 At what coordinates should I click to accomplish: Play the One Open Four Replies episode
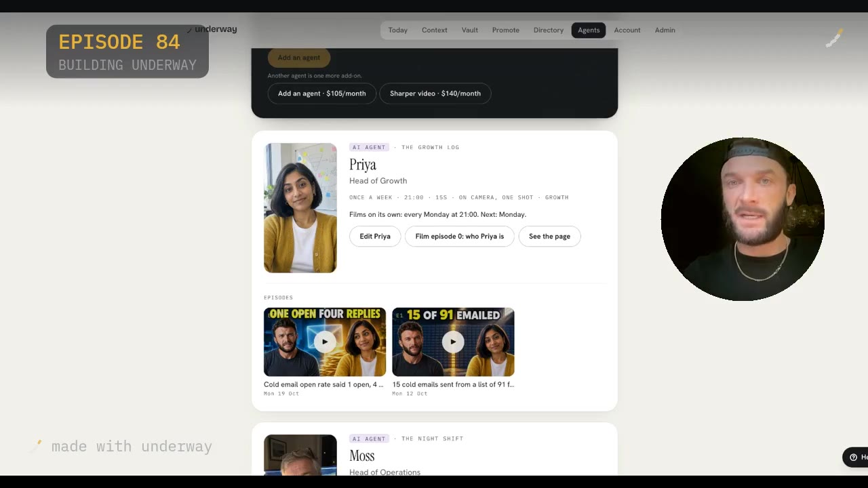(325, 342)
